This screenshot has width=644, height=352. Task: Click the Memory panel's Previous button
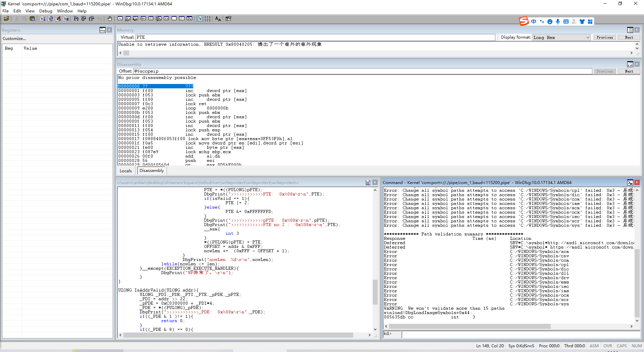[x=604, y=38]
